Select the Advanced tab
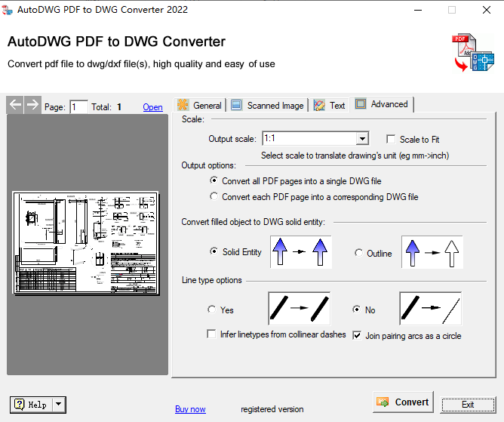 coord(382,104)
